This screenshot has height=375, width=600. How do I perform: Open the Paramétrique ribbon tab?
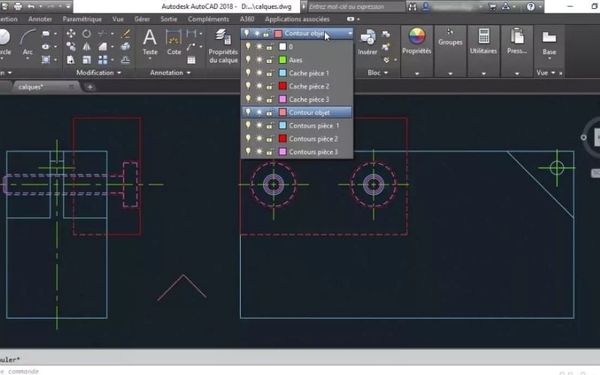pos(82,19)
